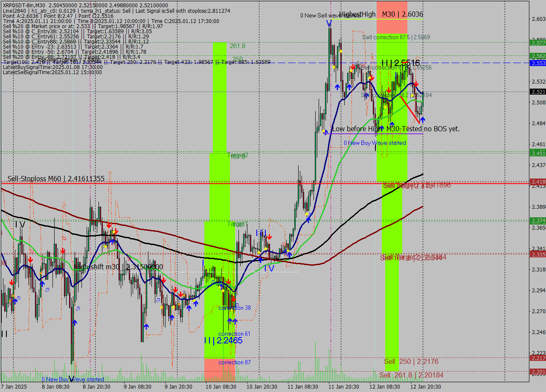This screenshot has height=392, width=546.
Task: Select the '12 Jan 20:30' time axis label
Action: (x=427, y=386)
